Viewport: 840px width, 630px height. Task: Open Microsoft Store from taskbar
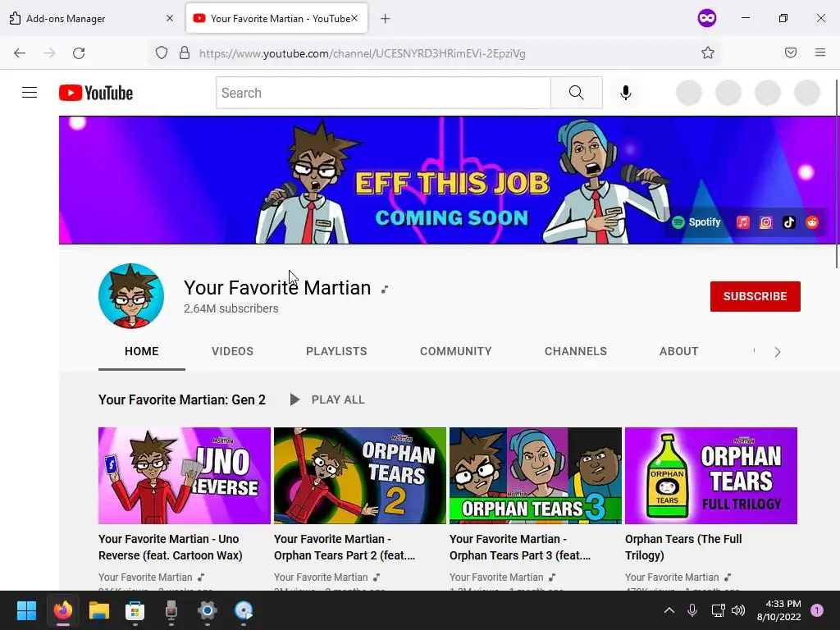point(135,610)
